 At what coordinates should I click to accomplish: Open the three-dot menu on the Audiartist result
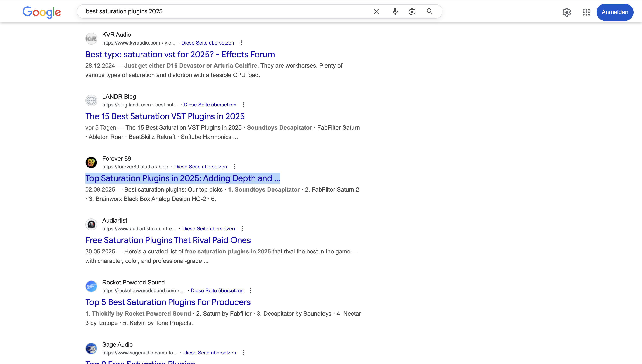coord(242,228)
